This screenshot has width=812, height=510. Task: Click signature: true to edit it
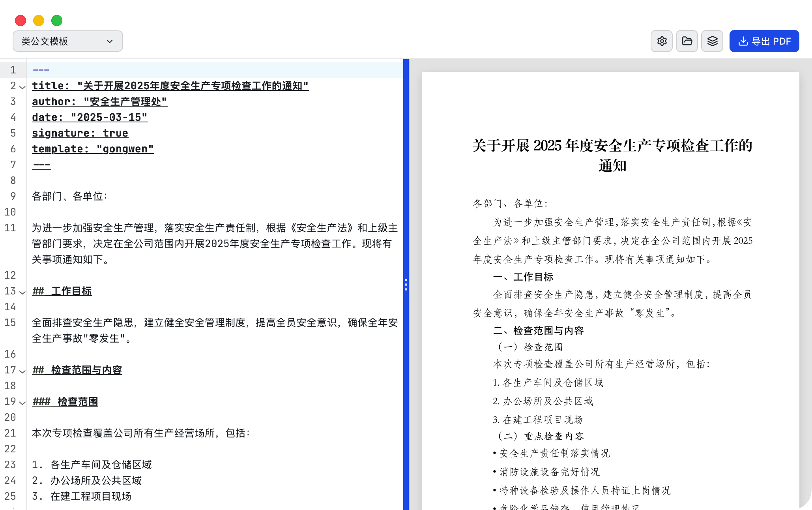(x=80, y=133)
